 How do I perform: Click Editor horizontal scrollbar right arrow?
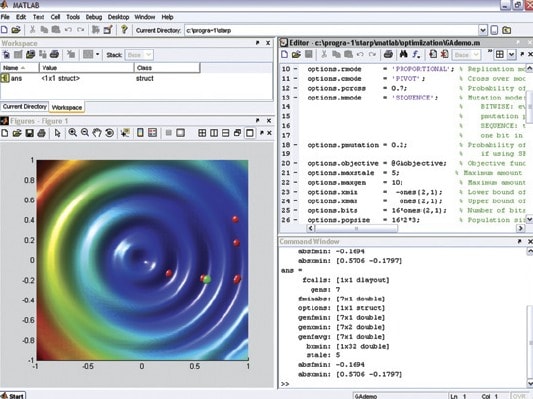[520, 228]
